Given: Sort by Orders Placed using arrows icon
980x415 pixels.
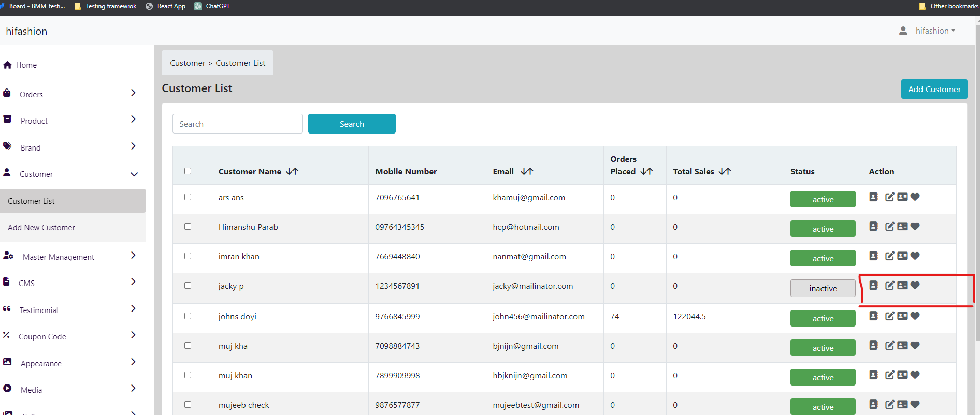Looking at the screenshot, I should [646, 171].
